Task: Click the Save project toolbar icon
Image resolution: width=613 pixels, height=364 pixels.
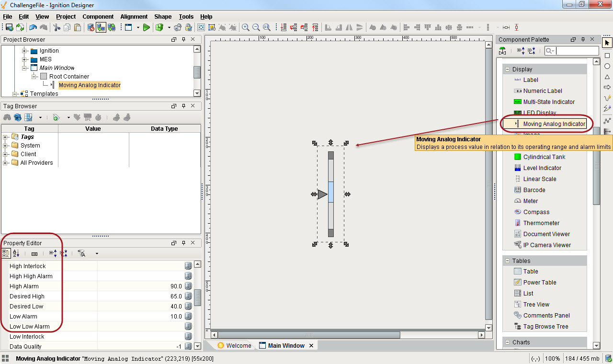Action: point(9,27)
